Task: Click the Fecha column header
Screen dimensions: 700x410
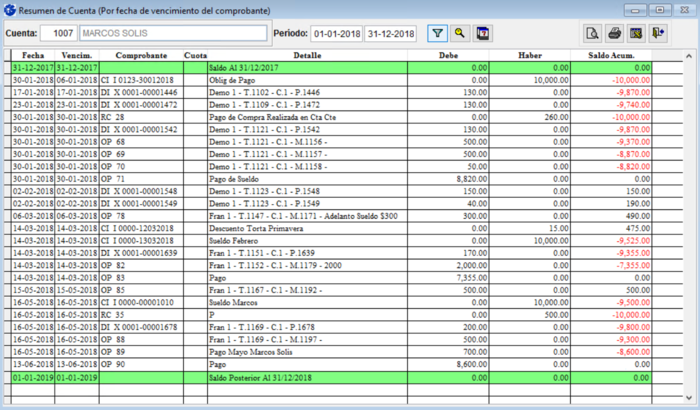Action: (33, 55)
